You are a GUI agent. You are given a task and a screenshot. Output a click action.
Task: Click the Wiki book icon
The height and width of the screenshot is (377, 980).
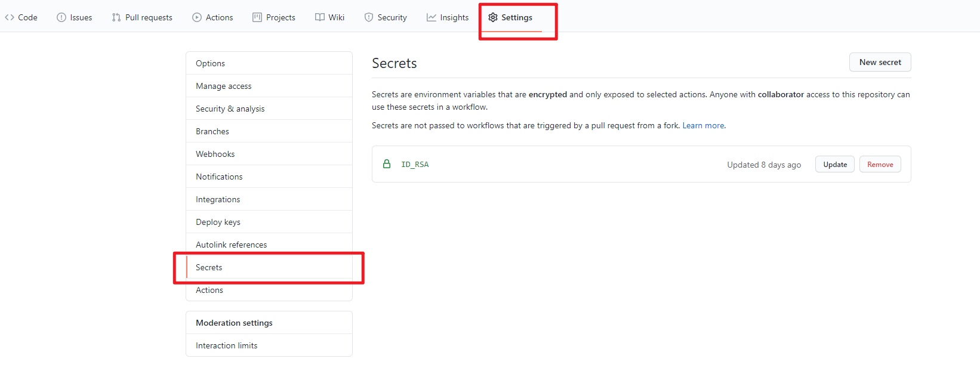tap(320, 17)
